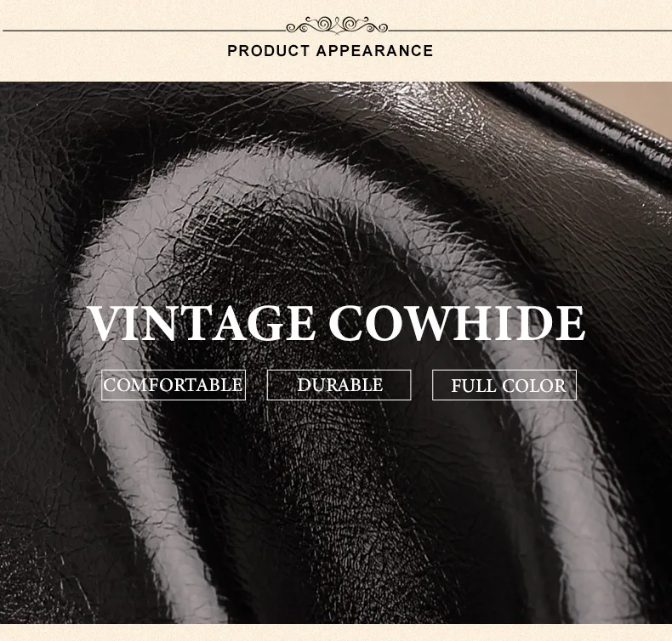Click the divider line right of ornament

coord(530,31)
